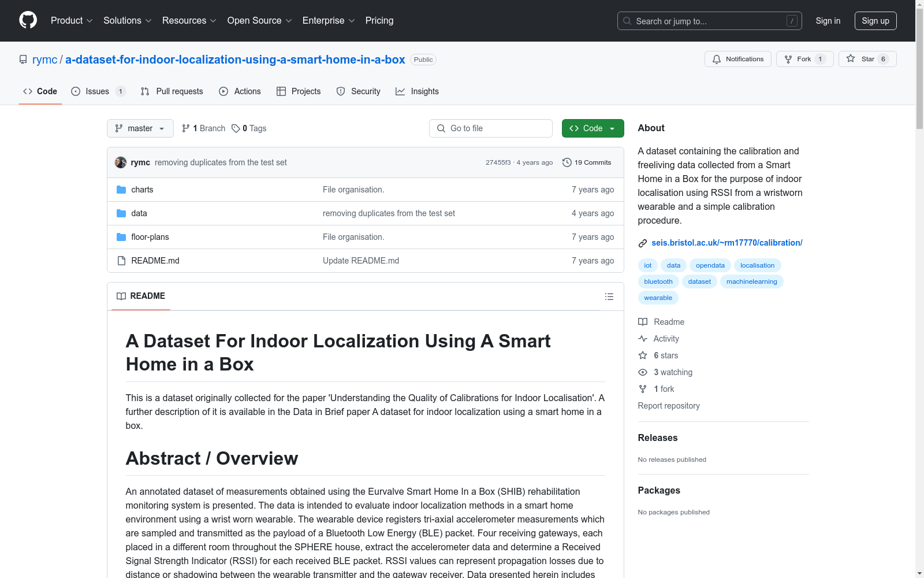This screenshot has height=578, width=924.
Task: Open the README outline list icon
Action: 609,297
